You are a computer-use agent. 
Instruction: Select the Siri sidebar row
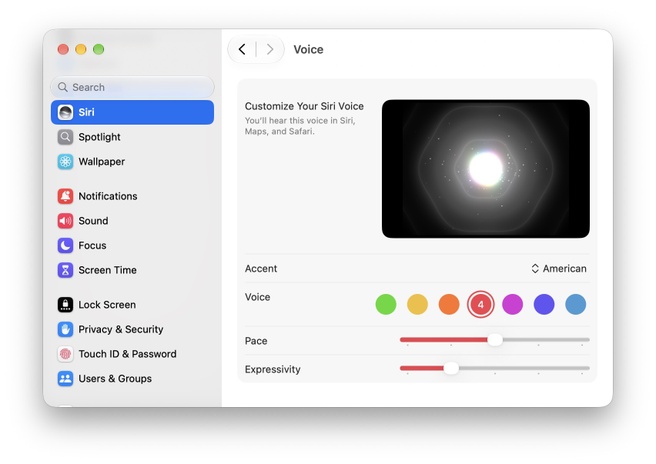pyautogui.click(x=132, y=112)
